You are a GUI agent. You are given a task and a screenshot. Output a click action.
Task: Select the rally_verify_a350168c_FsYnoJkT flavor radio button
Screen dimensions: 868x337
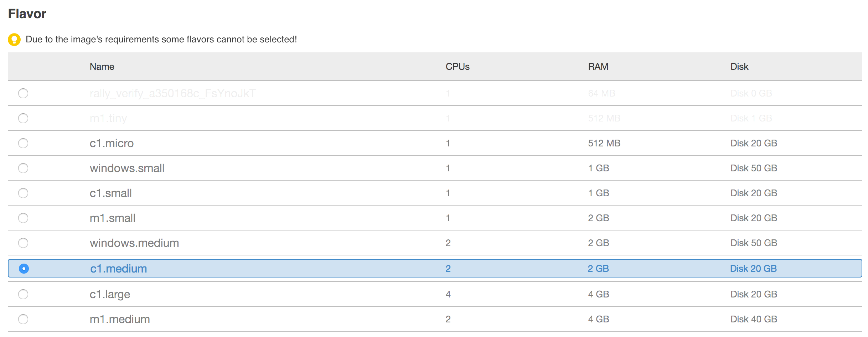[x=23, y=93]
